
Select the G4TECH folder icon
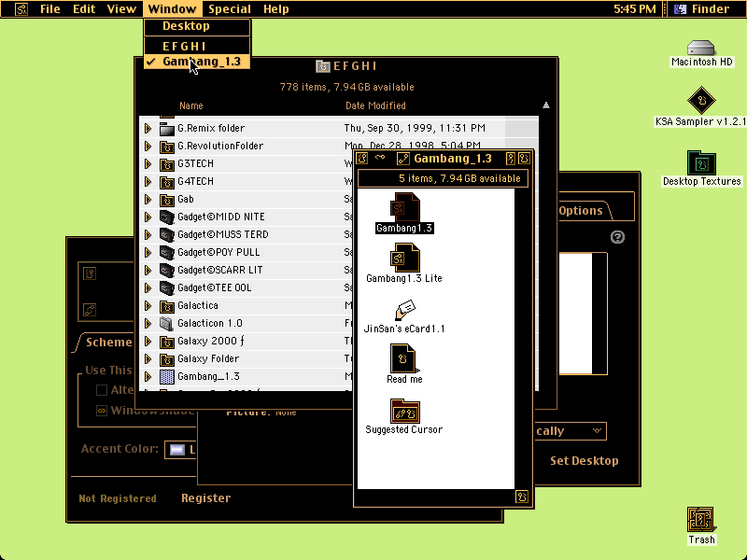pos(167,182)
